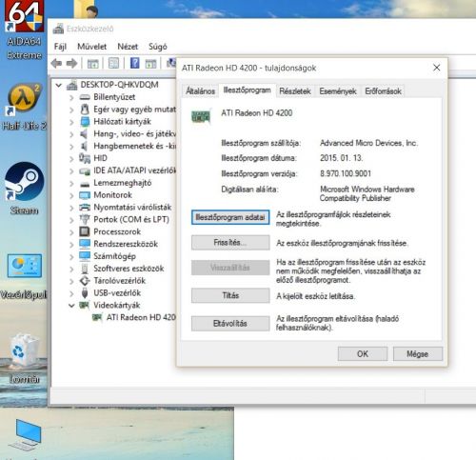Expand the Szoftveres eszközök category
The width and height of the screenshot is (476, 460).
point(71,269)
